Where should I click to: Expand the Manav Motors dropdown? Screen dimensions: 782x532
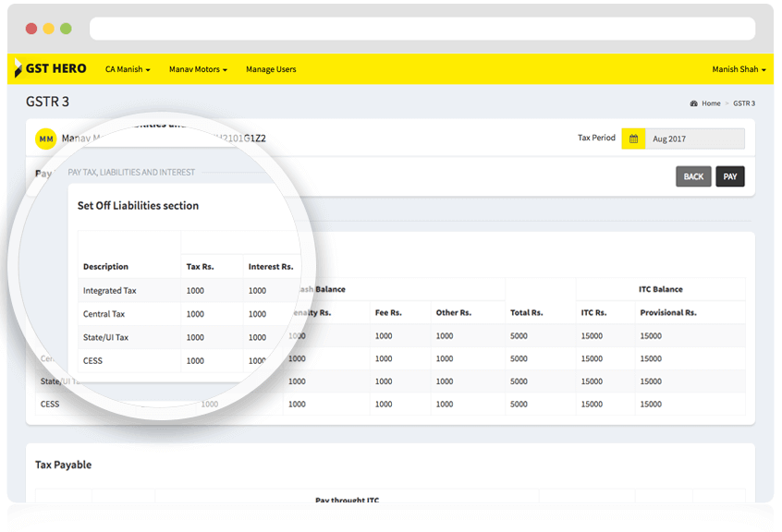198,69
